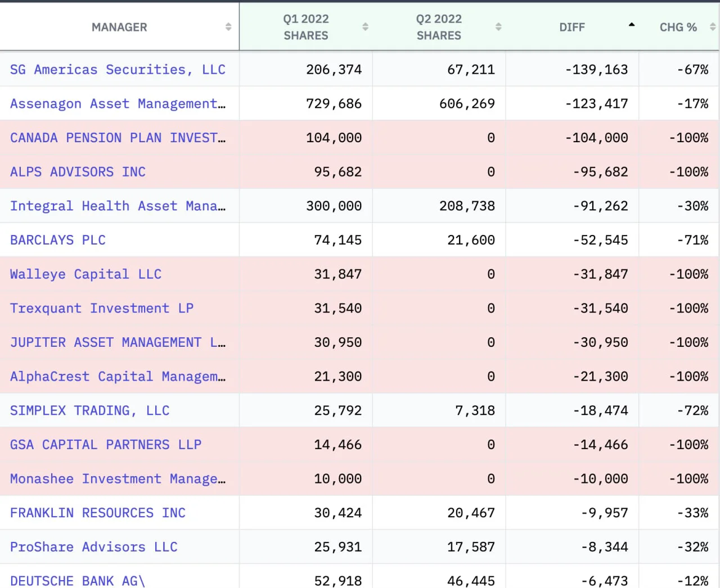The height and width of the screenshot is (588, 720).
Task: Select DIFF value -9,957
Action: tap(604, 513)
